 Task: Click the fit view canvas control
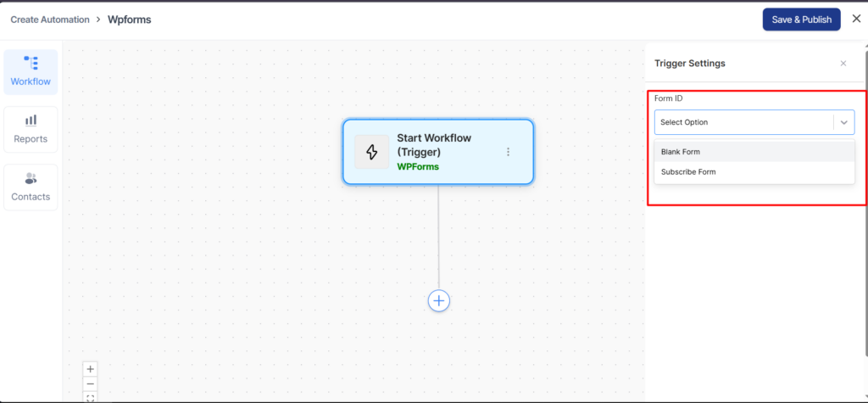coord(91,397)
